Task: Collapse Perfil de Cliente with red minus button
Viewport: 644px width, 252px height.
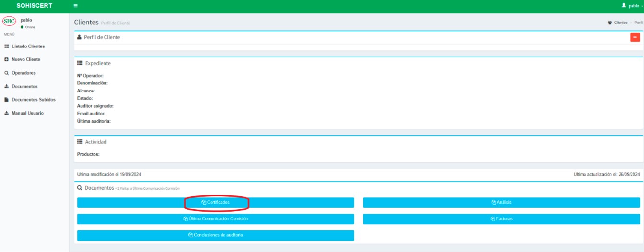Action: (x=634, y=37)
